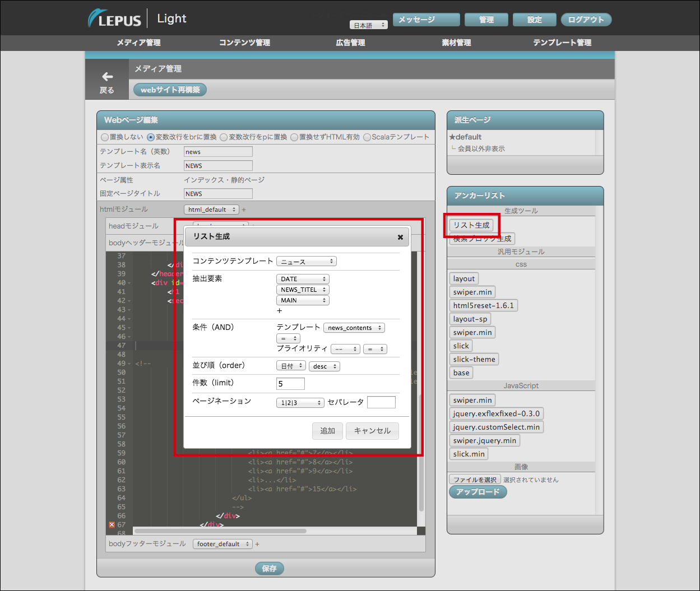The image size is (700, 591).
Task: Select 変数改行をbrに置換 radio option
Action: pos(151,137)
